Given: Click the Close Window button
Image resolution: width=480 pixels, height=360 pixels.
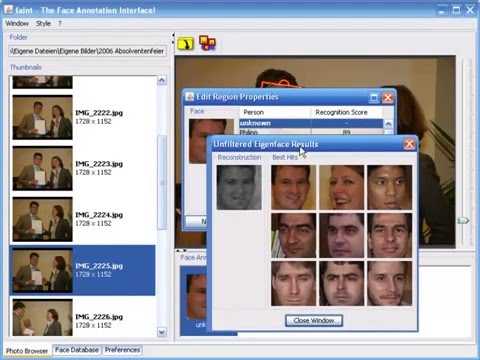Looking at the screenshot, I should pyautogui.click(x=314, y=320).
